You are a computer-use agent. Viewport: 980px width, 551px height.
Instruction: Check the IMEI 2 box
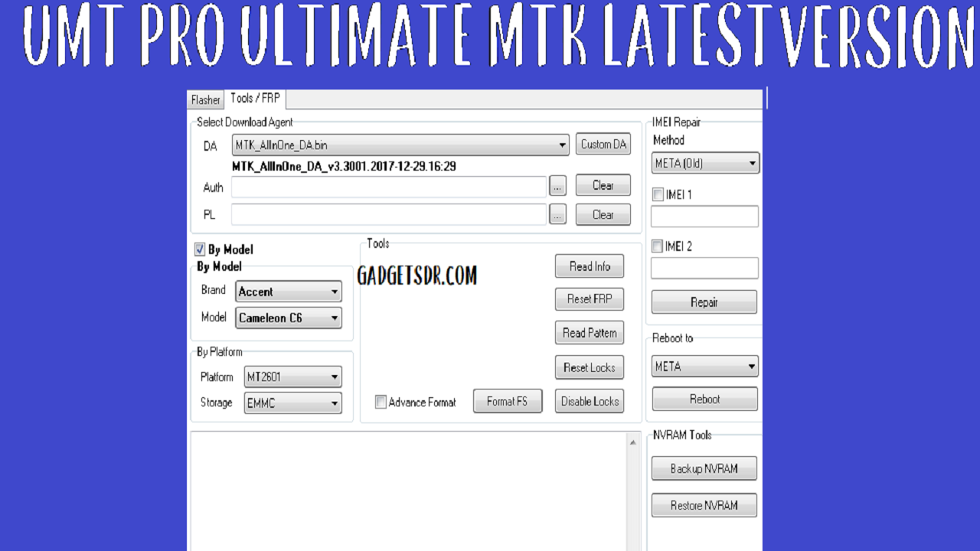(657, 246)
